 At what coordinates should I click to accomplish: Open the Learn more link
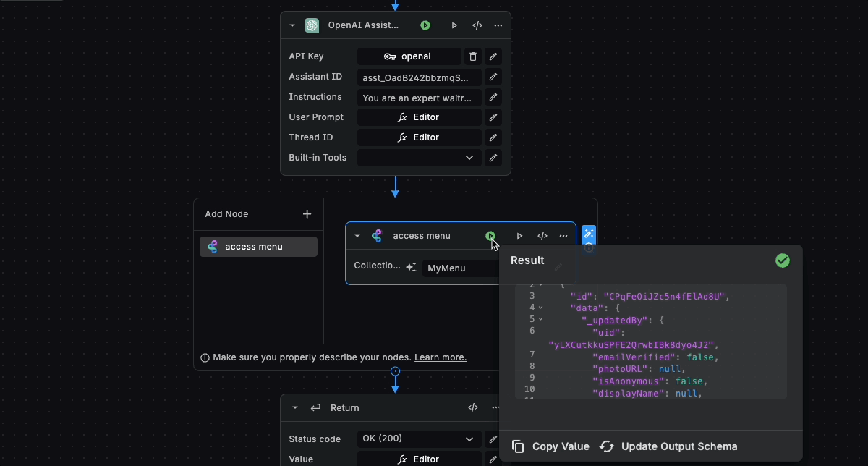coord(441,357)
